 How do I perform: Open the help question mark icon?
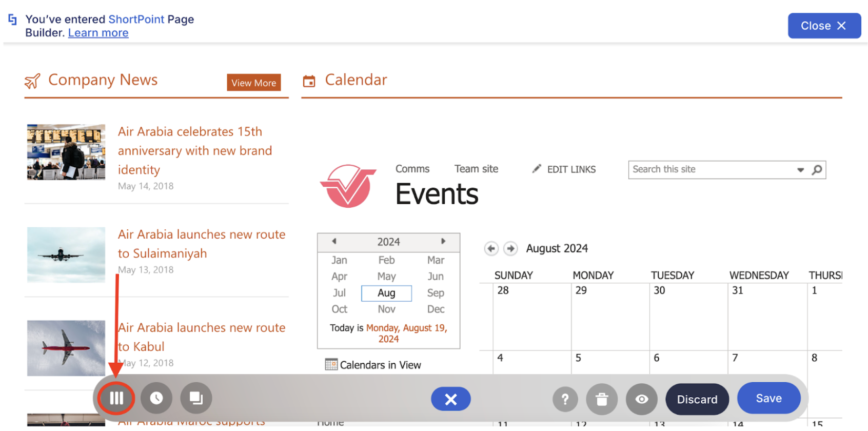[565, 399]
